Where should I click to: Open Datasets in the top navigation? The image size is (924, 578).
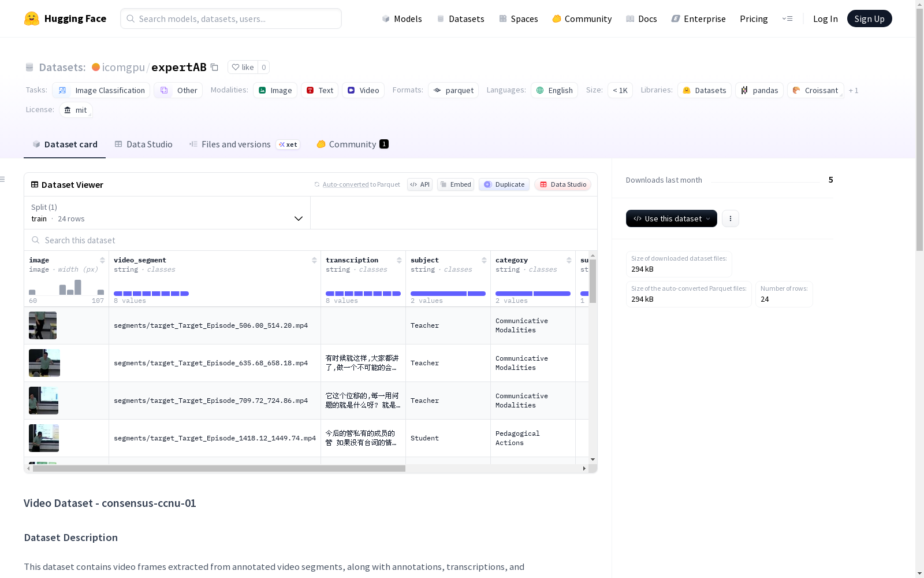(x=460, y=18)
